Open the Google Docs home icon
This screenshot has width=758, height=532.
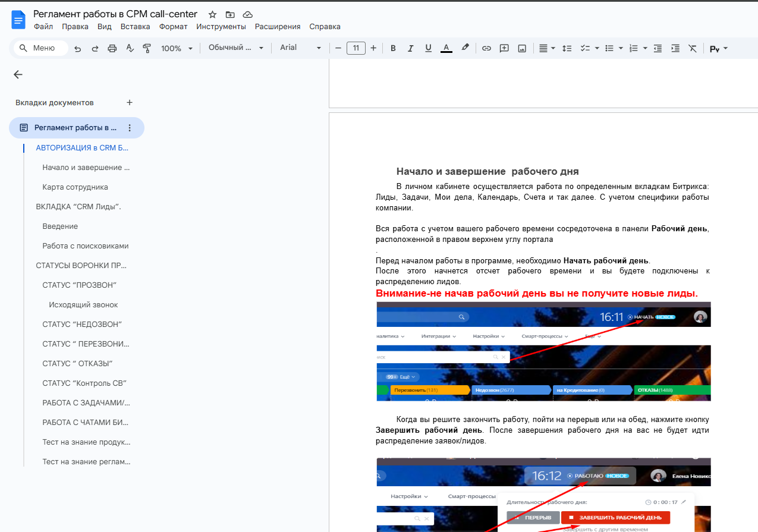point(18,20)
